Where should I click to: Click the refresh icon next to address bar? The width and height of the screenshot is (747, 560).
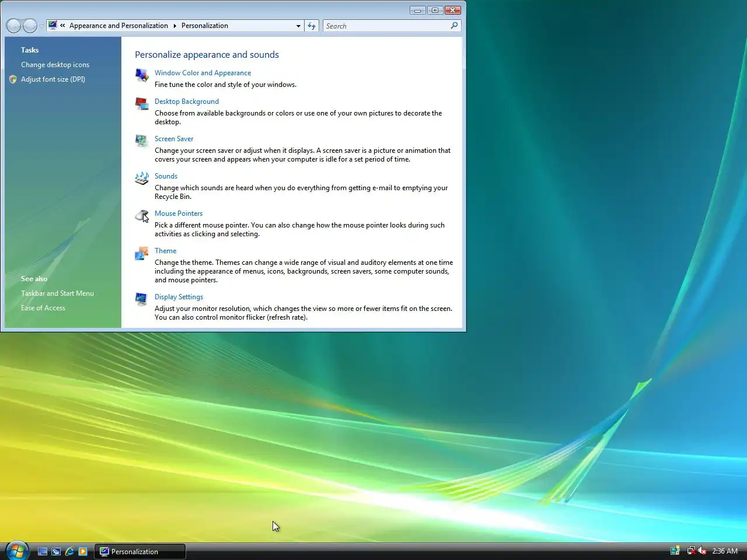[312, 26]
